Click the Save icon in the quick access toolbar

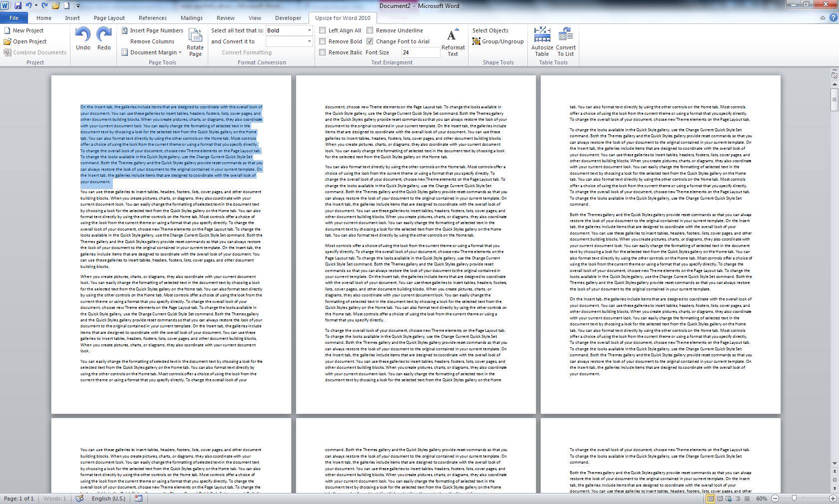click(18, 5)
